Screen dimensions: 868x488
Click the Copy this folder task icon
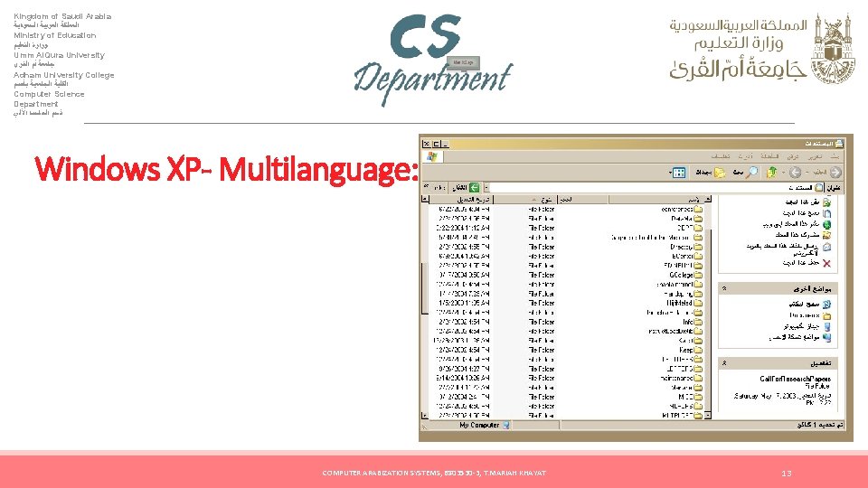(x=826, y=213)
